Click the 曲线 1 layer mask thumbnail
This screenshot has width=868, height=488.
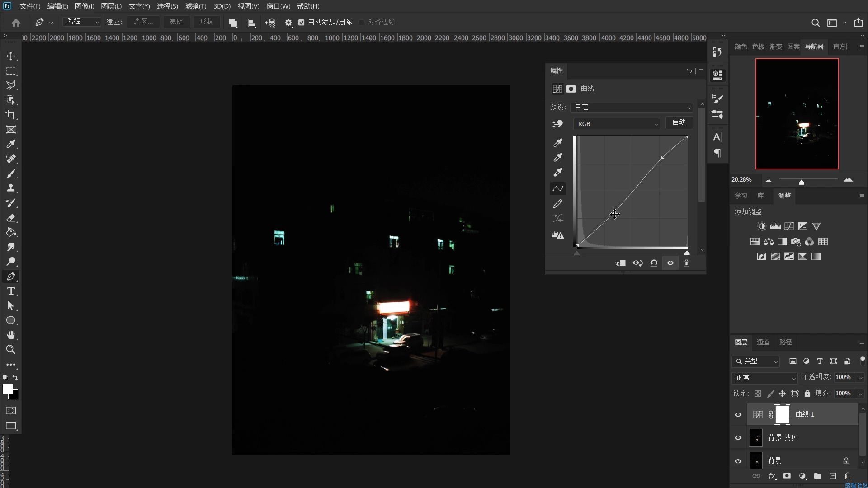pos(783,415)
